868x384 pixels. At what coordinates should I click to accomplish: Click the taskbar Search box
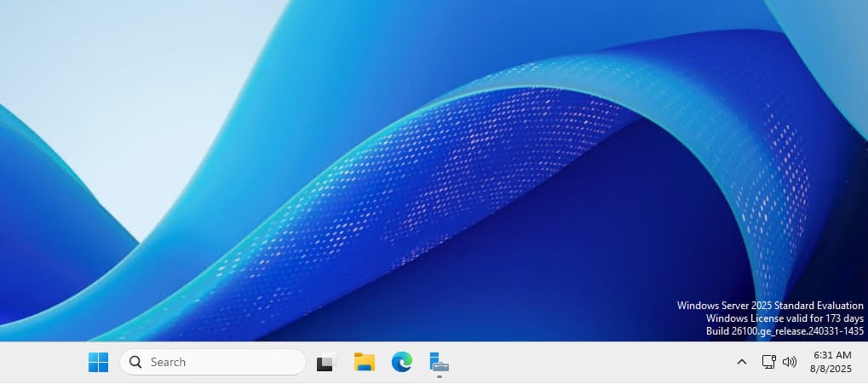213,363
